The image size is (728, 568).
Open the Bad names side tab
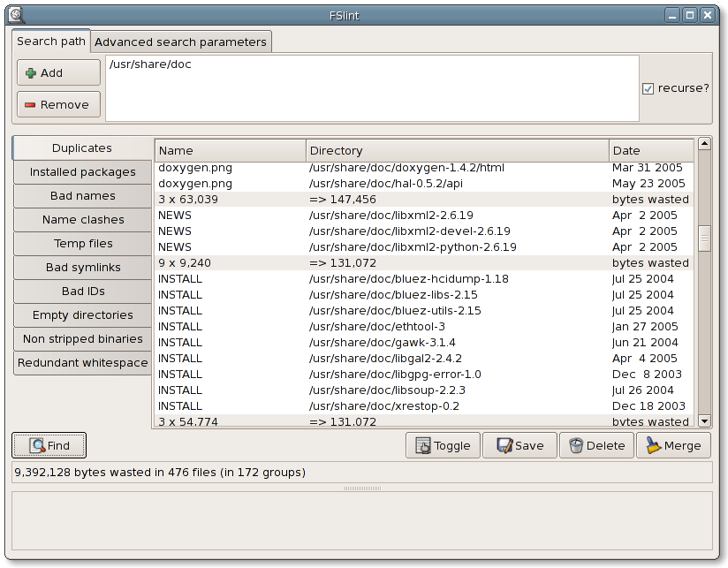tap(83, 196)
